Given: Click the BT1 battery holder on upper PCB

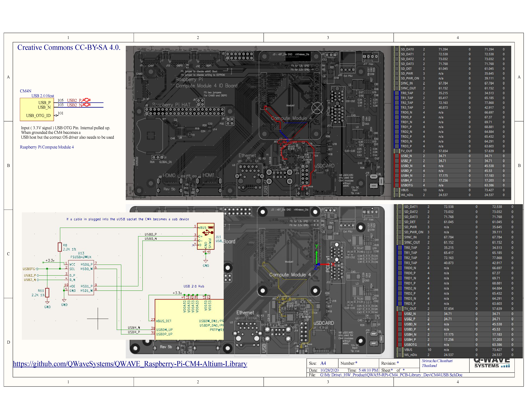Looking at the screenshot, I should click(x=150, y=136).
